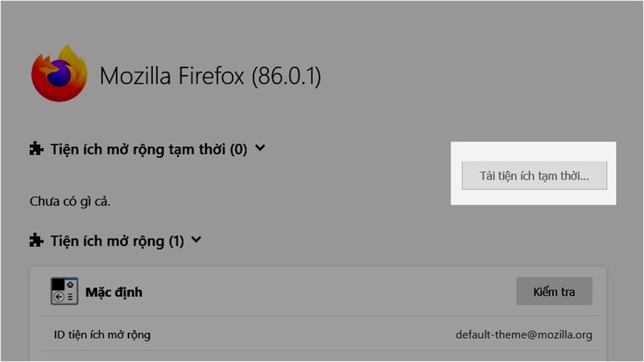Click the 86.0.1 version number in the title

286,76
